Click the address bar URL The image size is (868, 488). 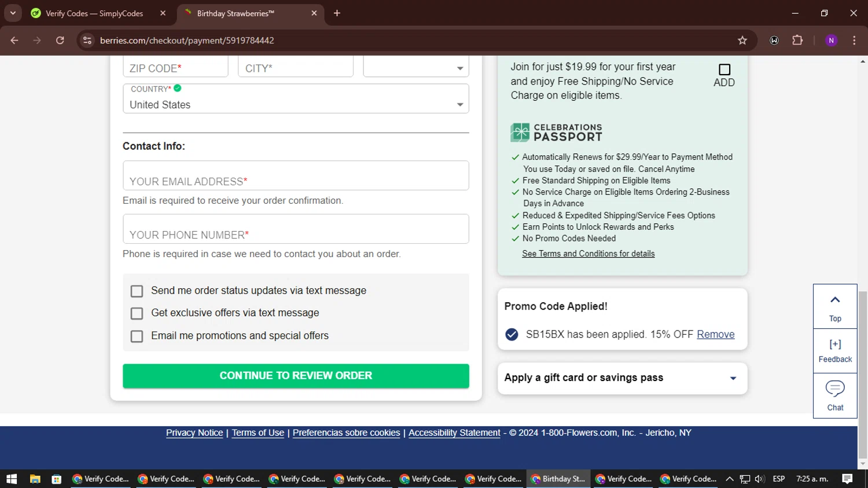click(187, 41)
